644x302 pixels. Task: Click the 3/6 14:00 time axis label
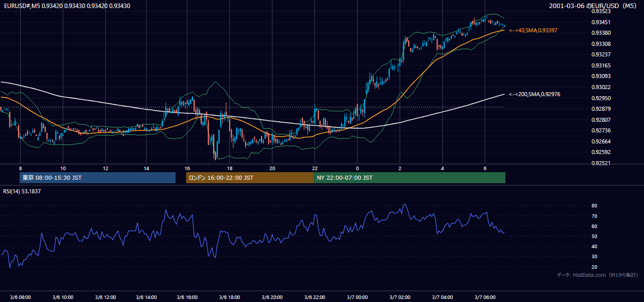pos(147,297)
